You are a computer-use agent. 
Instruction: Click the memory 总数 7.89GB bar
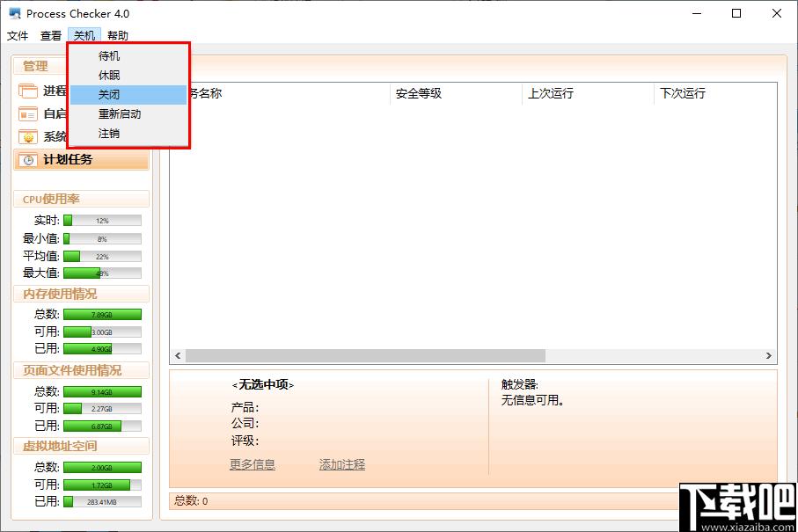102,315
